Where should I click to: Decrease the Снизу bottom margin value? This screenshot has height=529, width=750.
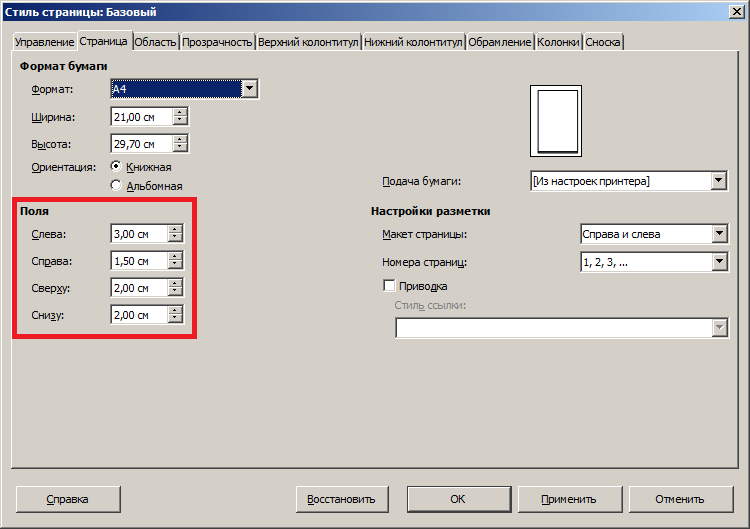click(x=175, y=319)
